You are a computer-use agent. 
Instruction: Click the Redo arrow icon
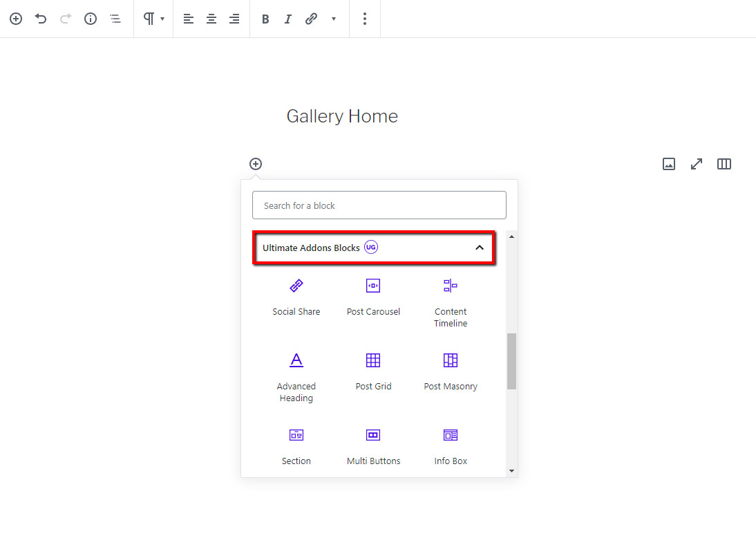click(66, 19)
